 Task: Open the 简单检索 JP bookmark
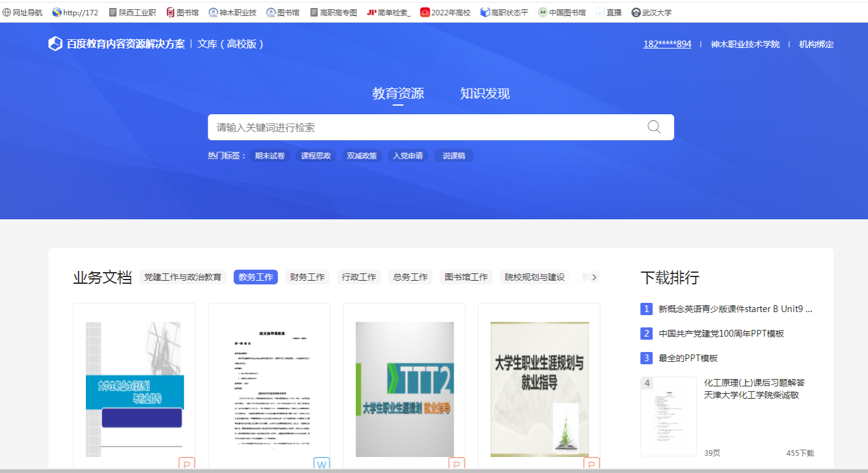point(389,12)
